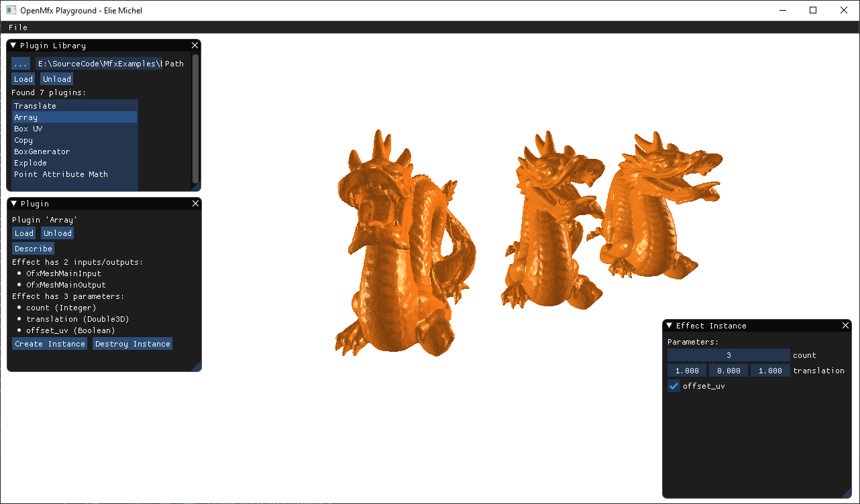Close the Plugin panel
This screenshot has width=860, height=504.
[x=195, y=204]
